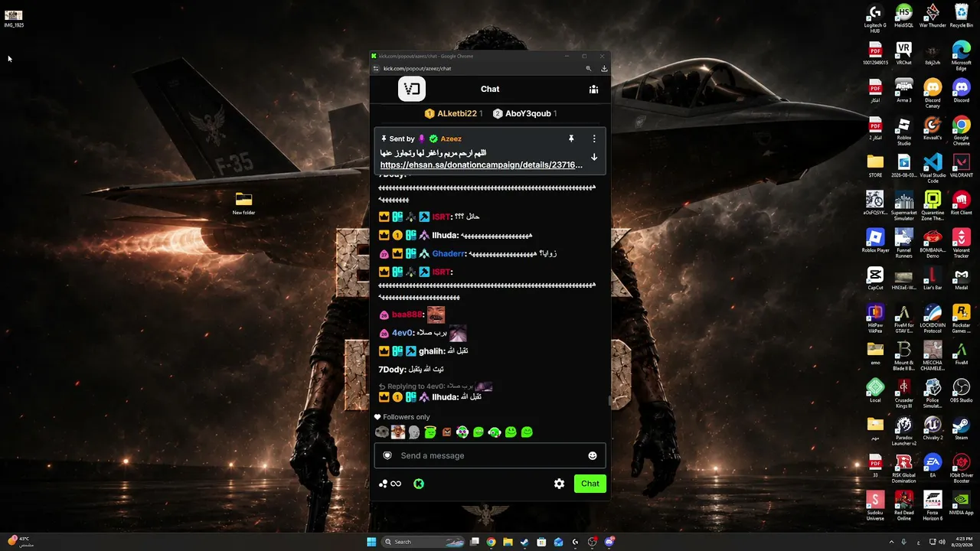Click the green Chat send button
This screenshot has width=980, height=551.
(590, 484)
